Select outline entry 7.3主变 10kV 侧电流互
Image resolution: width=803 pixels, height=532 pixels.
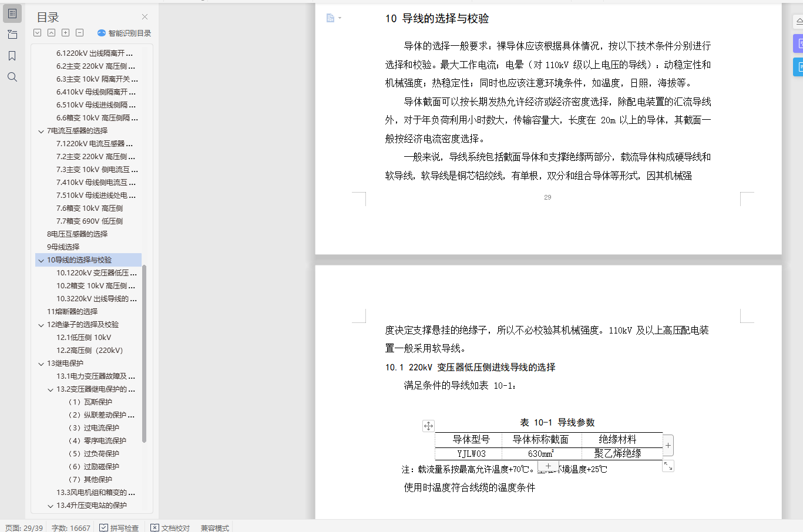(x=98, y=169)
